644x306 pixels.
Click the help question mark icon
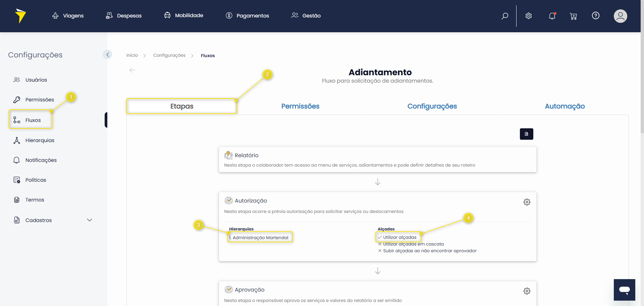pyautogui.click(x=595, y=16)
